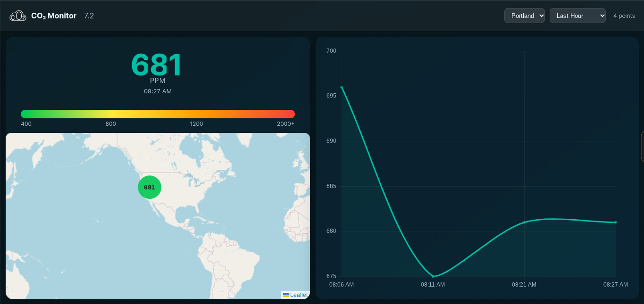Click the CO₂ Monitor title text

54,16
